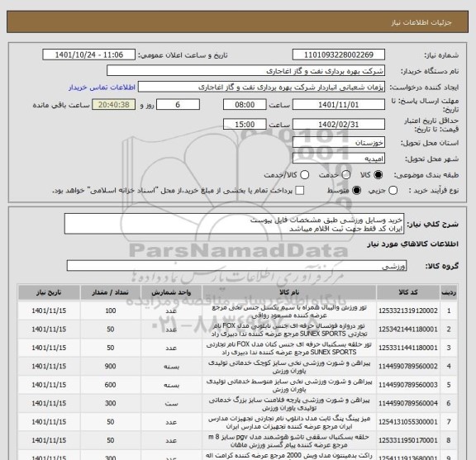Click the ردیف column header

tap(449, 292)
